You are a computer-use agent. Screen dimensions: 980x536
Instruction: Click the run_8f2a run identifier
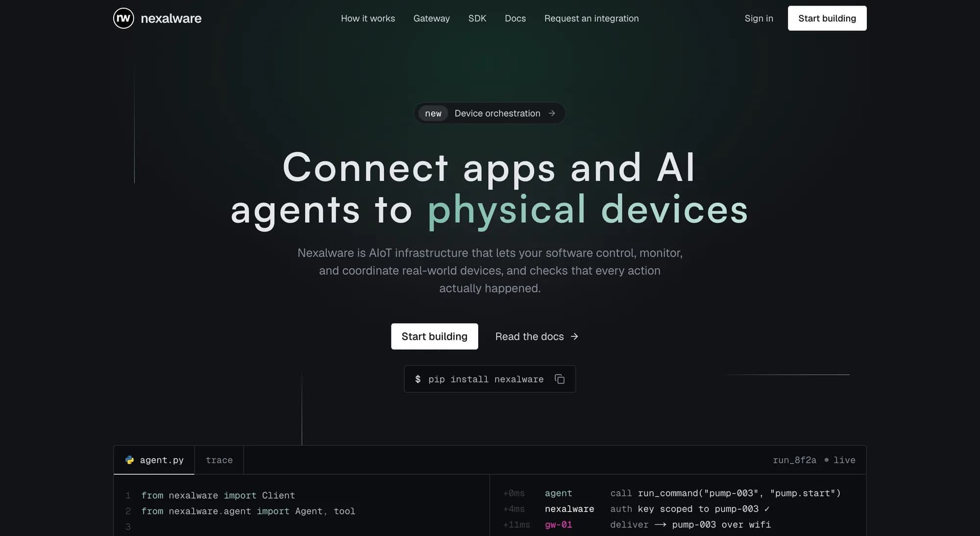(794, 460)
